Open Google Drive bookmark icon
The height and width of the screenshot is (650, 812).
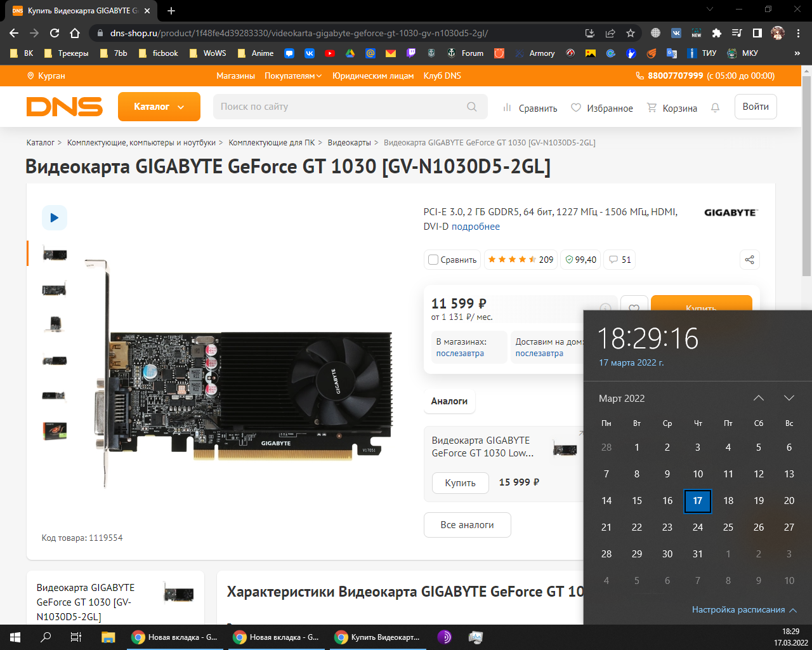point(350,53)
